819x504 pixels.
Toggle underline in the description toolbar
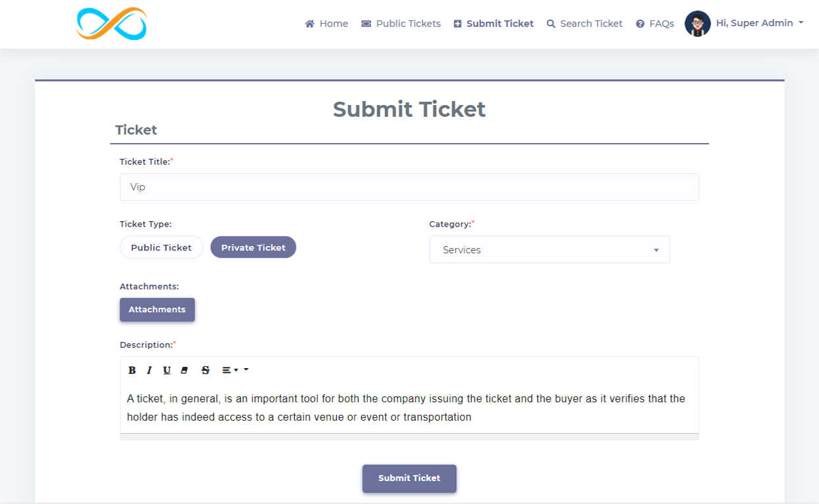[167, 369]
